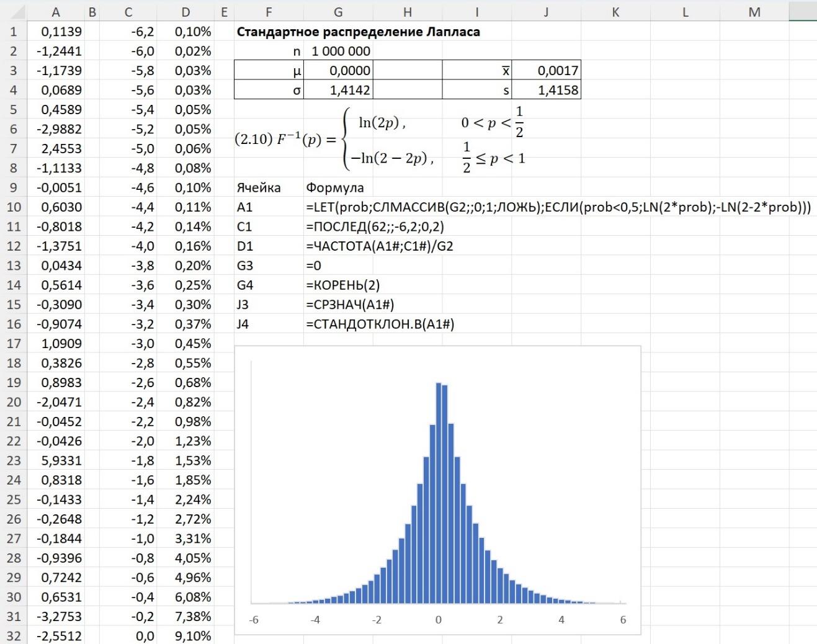Select the column G header
The height and width of the screenshot is (644, 817).
click(x=338, y=12)
